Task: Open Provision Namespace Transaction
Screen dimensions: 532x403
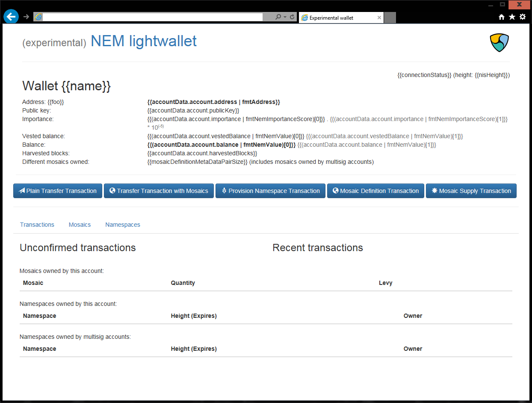Action: pyautogui.click(x=270, y=191)
